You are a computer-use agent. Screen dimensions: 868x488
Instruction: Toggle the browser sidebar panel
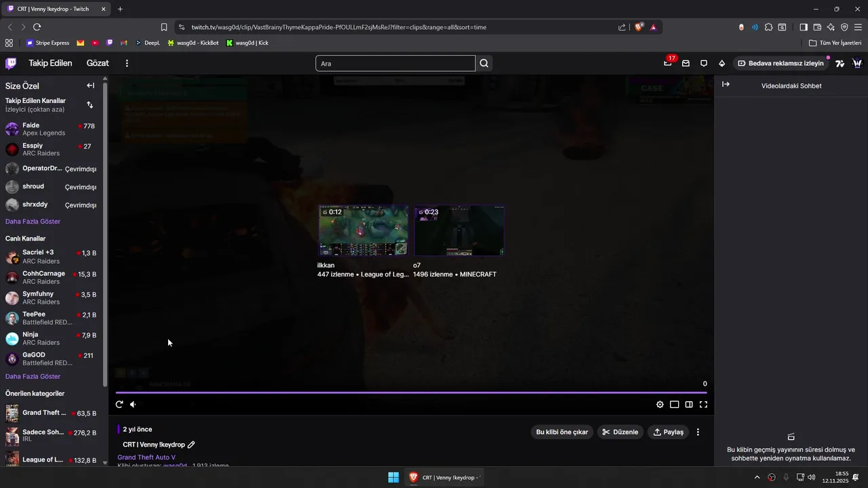tap(804, 27)
